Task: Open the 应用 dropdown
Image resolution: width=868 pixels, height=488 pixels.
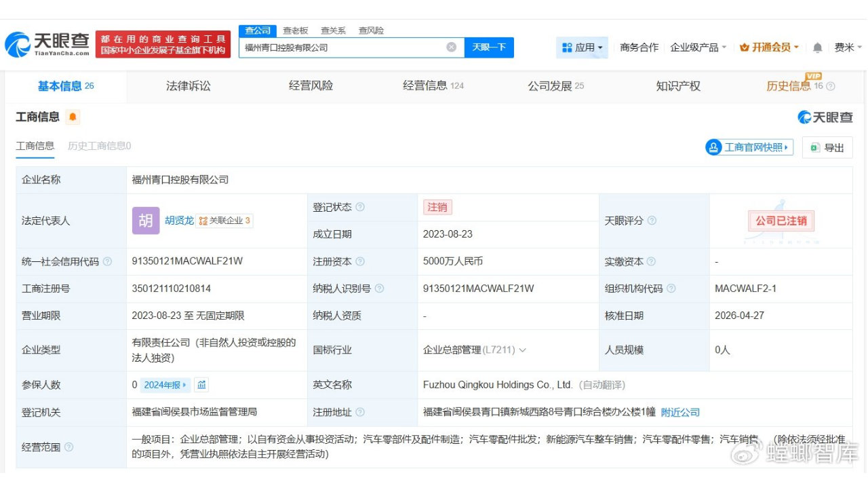Action: point(582,48)
